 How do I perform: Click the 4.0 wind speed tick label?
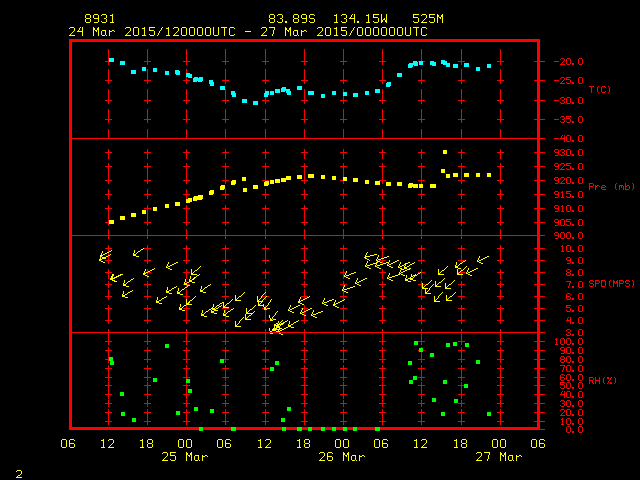pos(574,321)
